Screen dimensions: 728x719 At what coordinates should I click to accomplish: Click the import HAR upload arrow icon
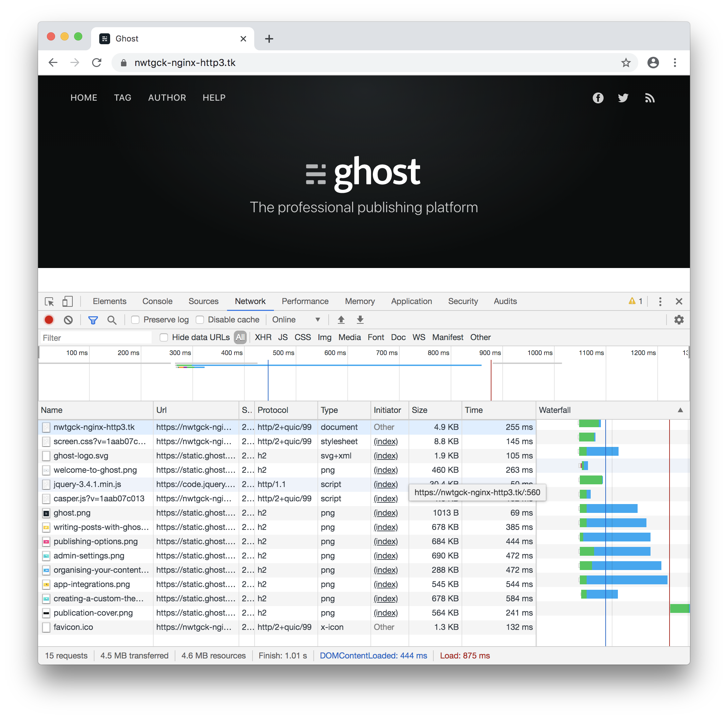pos(341,320)
